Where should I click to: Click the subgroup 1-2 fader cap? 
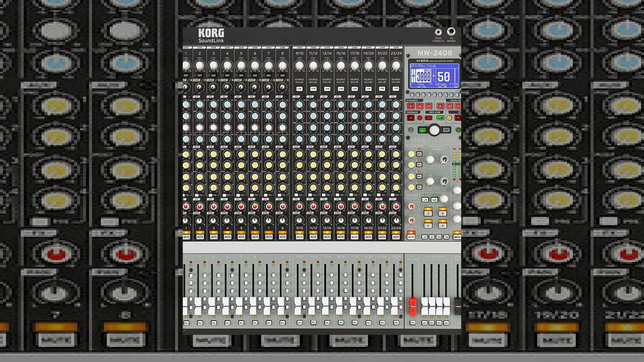tap(424, 306)
